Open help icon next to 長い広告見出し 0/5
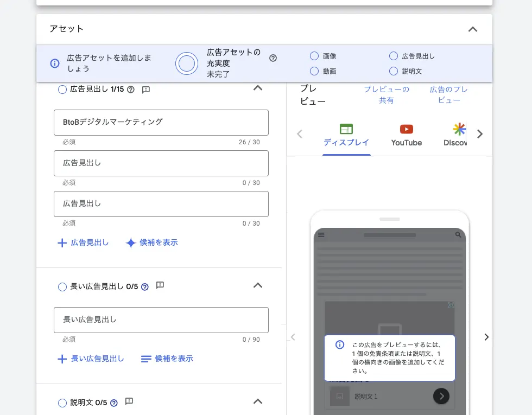 coord(145,287)
